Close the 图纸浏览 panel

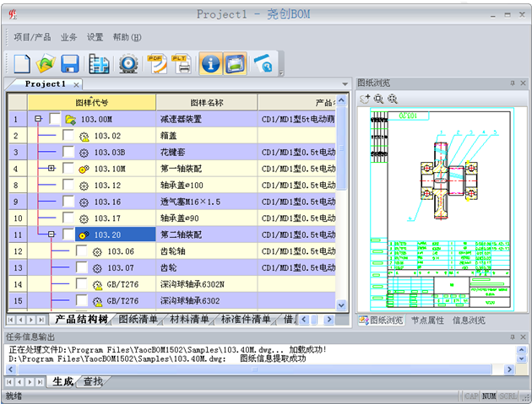[x=524, y=83]
